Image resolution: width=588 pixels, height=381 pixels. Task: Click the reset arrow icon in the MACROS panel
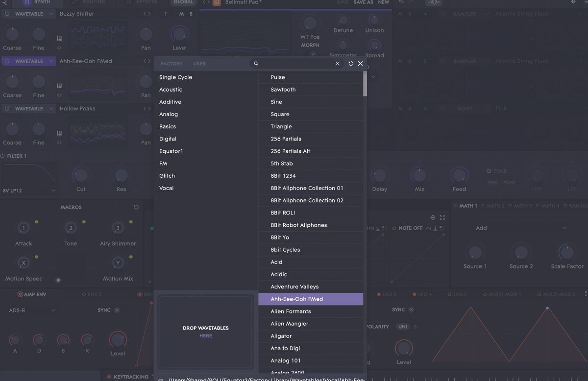click(136, 207)
